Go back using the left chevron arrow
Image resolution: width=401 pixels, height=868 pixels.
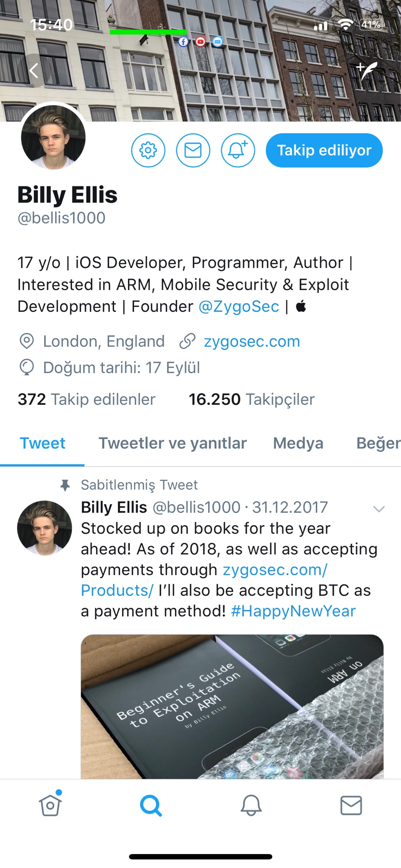[34, 71]
